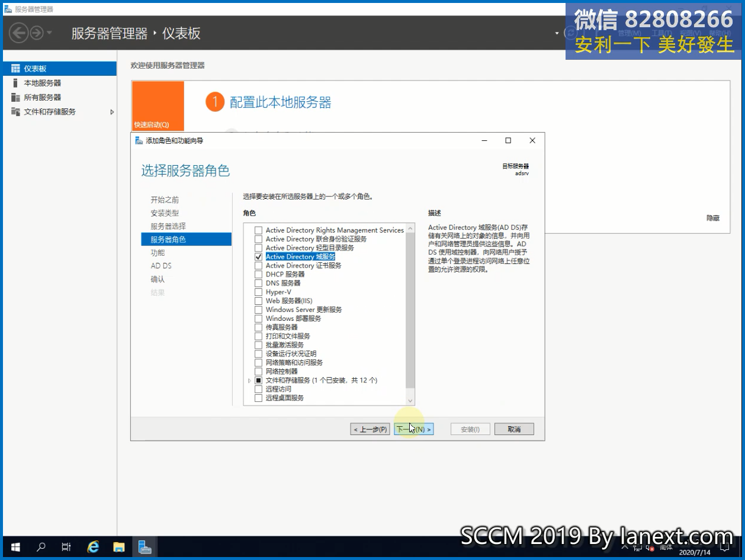745x560 pixels.
Task: Click scroll down arrow of roles list
Action: tap(410, 401)
